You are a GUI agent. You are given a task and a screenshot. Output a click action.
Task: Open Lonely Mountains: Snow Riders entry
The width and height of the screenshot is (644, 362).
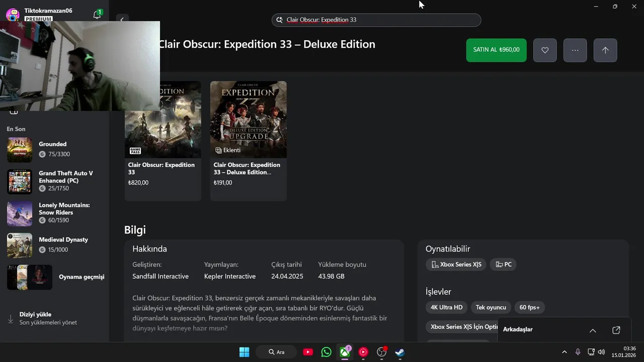(x=54, y=213)
